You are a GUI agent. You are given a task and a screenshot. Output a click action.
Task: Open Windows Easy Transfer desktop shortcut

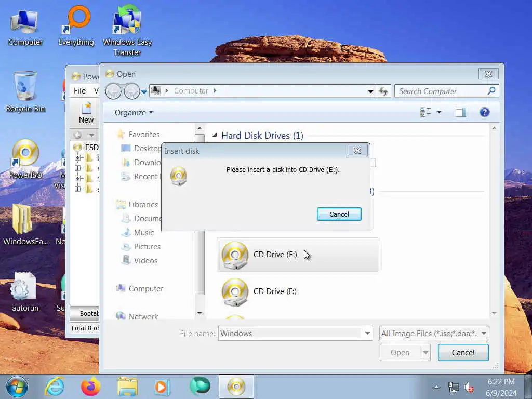pos(127,31)
